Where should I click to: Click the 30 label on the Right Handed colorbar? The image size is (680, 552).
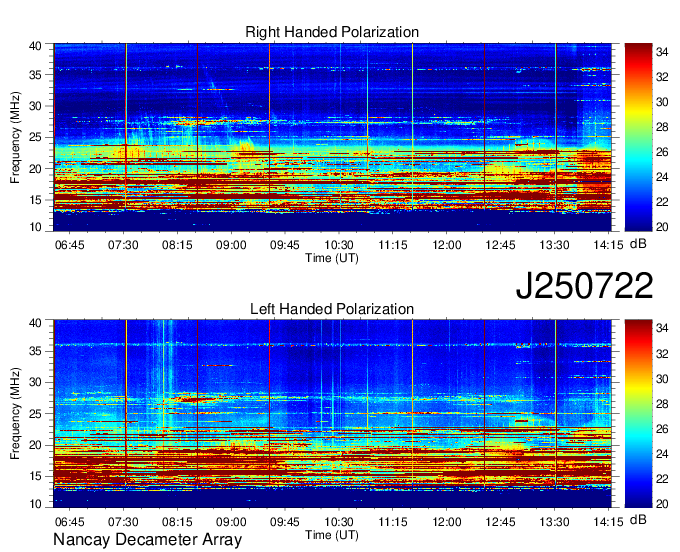pyautogui.click(x=662, y=102)
